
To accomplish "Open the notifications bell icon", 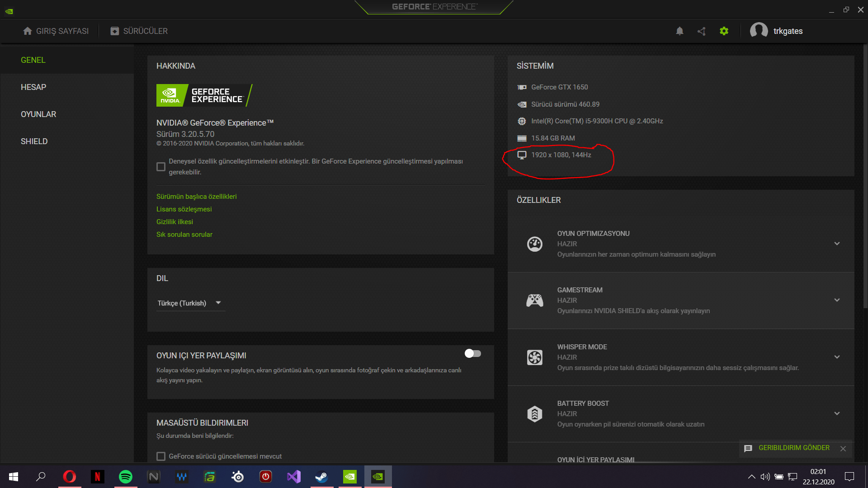I will [679, 31].
